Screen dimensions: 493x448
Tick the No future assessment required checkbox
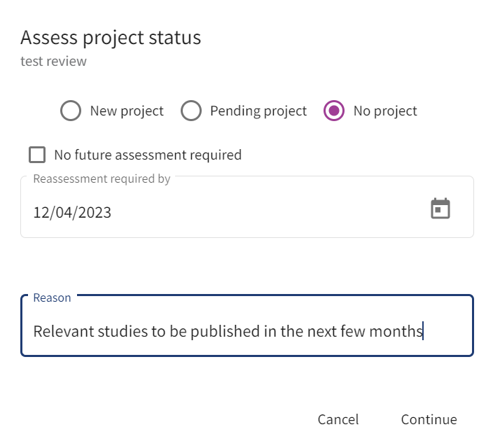click(37, 155)
